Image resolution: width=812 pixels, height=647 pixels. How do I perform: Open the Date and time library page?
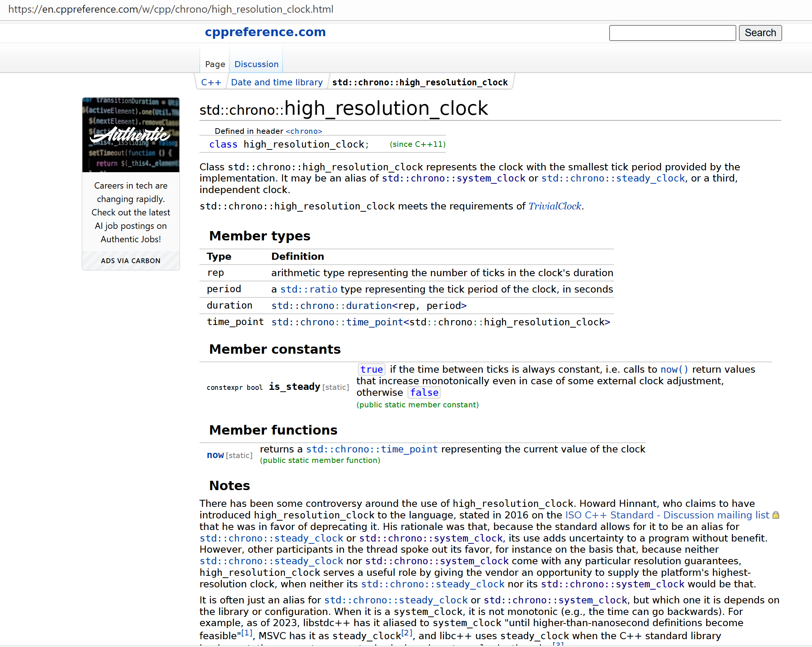click(x=276, y=82)
